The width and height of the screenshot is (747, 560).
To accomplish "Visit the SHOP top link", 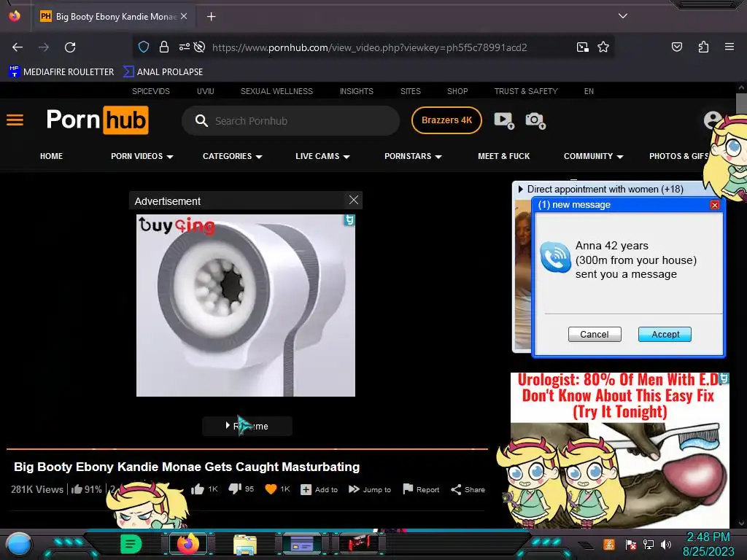I will point(457,91).
